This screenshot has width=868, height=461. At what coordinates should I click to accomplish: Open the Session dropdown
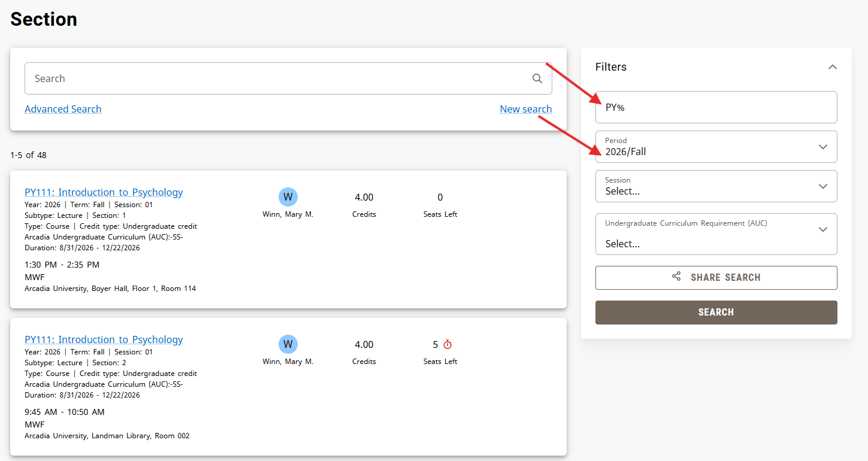point(716,186)
